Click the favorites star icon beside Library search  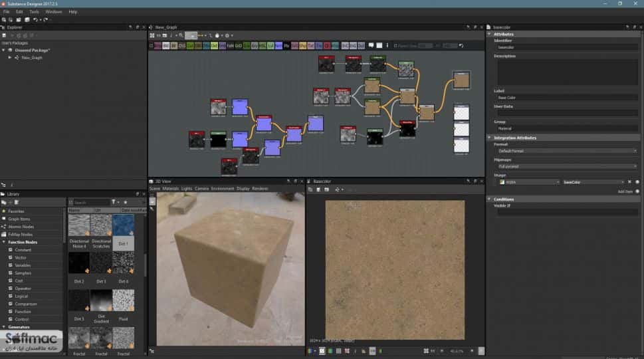[x=126, y=202]
